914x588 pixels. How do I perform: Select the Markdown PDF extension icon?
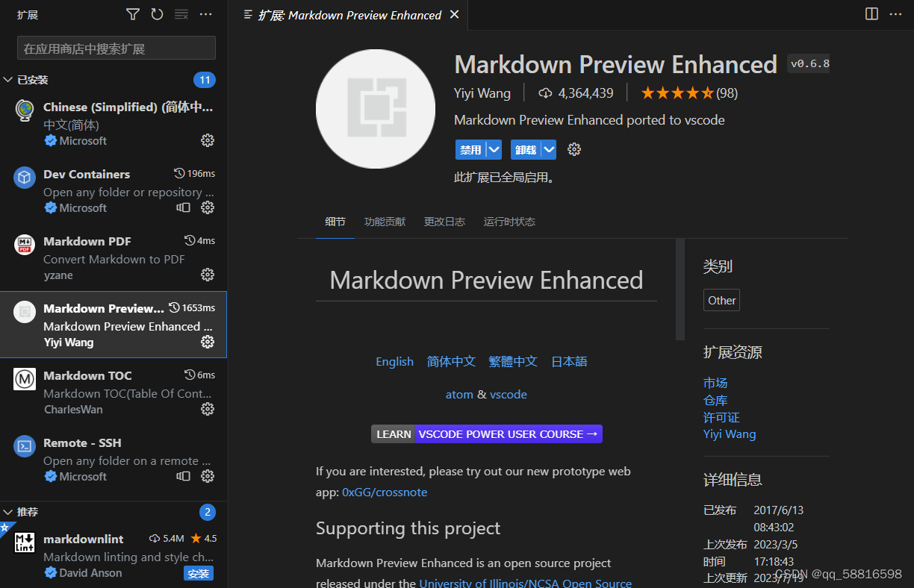pyautogui.click(x=25, y=245)
